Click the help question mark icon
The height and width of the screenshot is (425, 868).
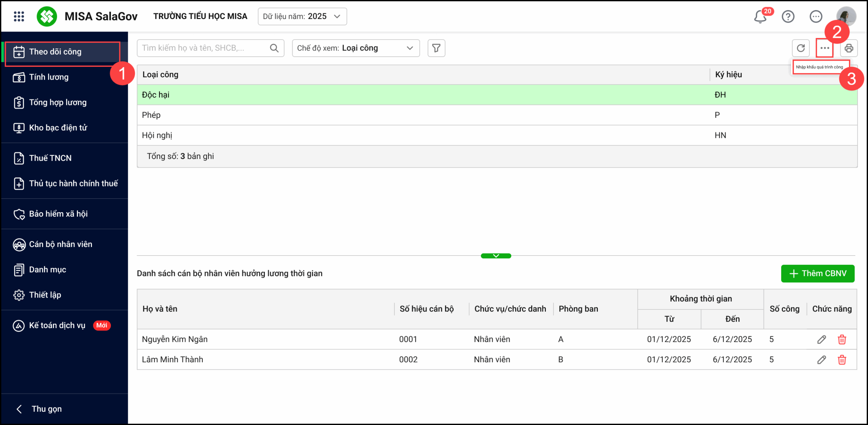pos(788,16)
